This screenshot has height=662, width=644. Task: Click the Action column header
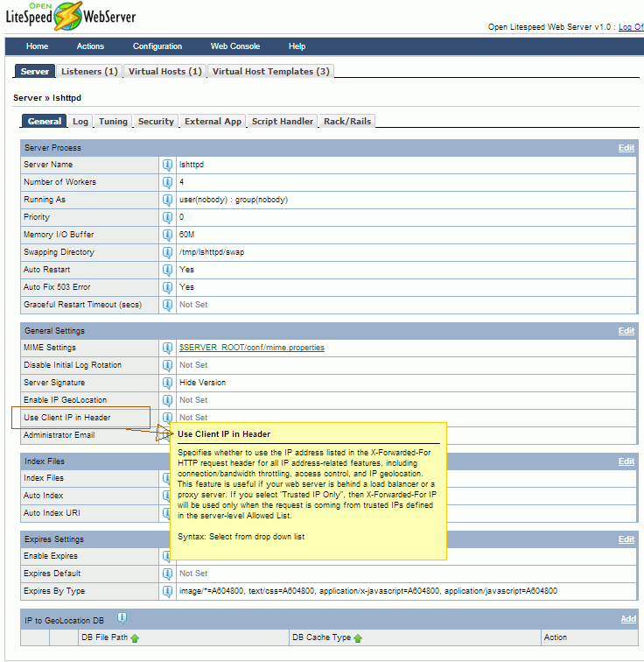click(x=556, y=637)
